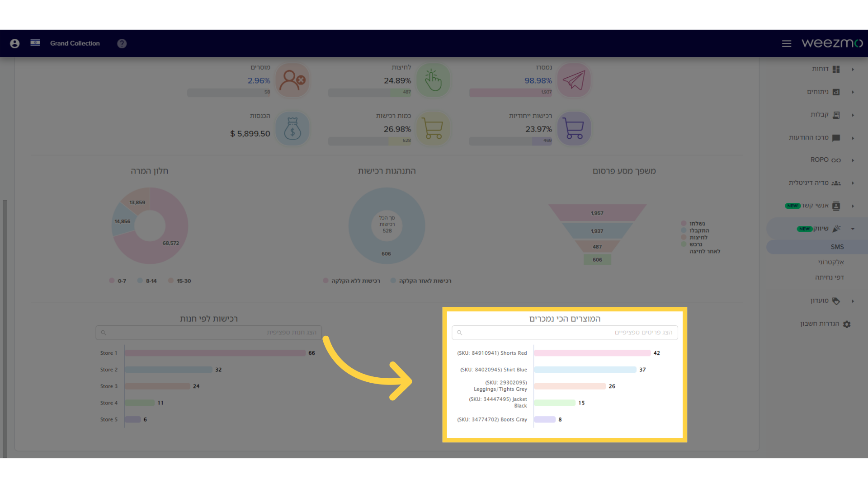Toggle the hamburger menu icon
This screenshot has height=488, width=868.
tap(787, 43)
